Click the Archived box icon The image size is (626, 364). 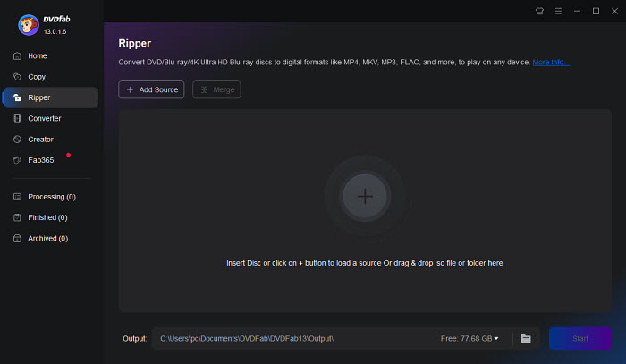(x=17, y=238)
